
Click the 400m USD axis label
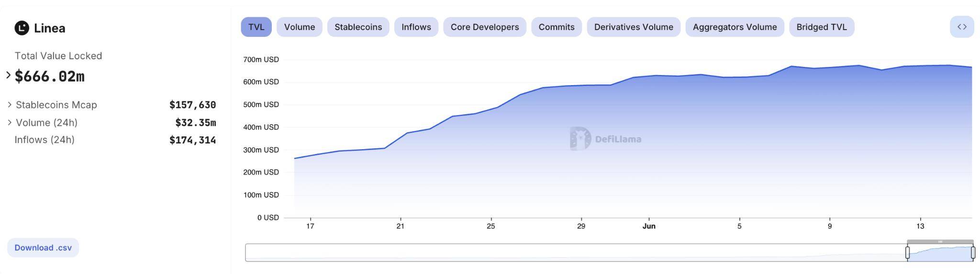click(x=261, y=127)
